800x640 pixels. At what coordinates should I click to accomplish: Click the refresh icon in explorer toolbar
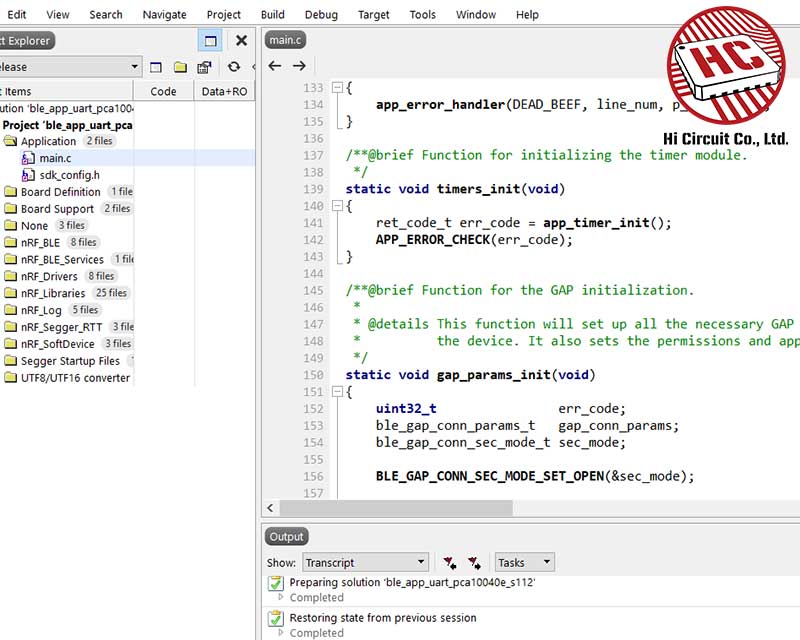tap(234, 67)
